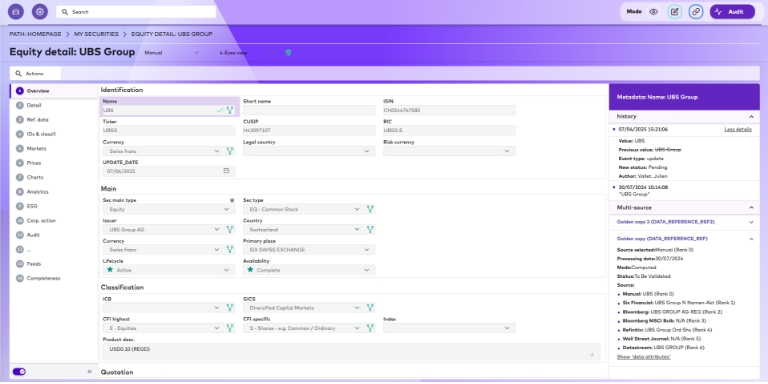
Task: Select the link mode chain icon
Action: [x=696, y=12]
